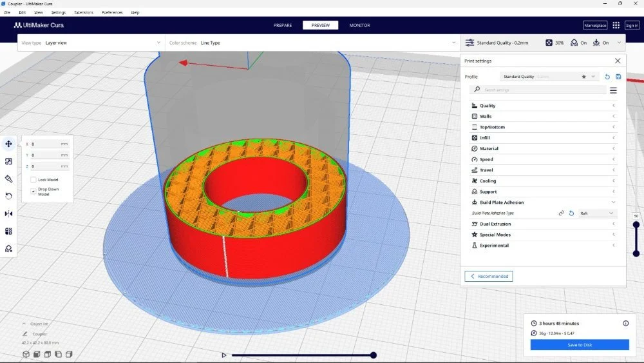
Task: Open the settings visibility hamburger menu
Action: pos(613,90)
